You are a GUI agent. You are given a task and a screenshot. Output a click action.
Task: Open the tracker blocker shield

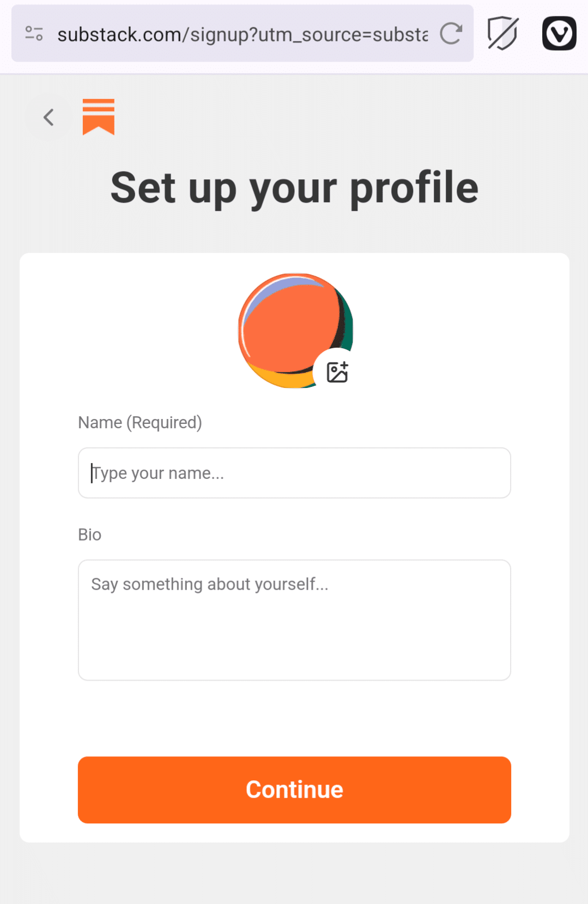tap(502, 34)
